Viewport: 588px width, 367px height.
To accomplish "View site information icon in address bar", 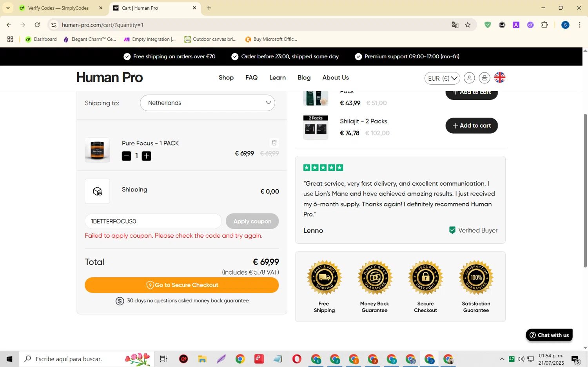I will (54, 25).
